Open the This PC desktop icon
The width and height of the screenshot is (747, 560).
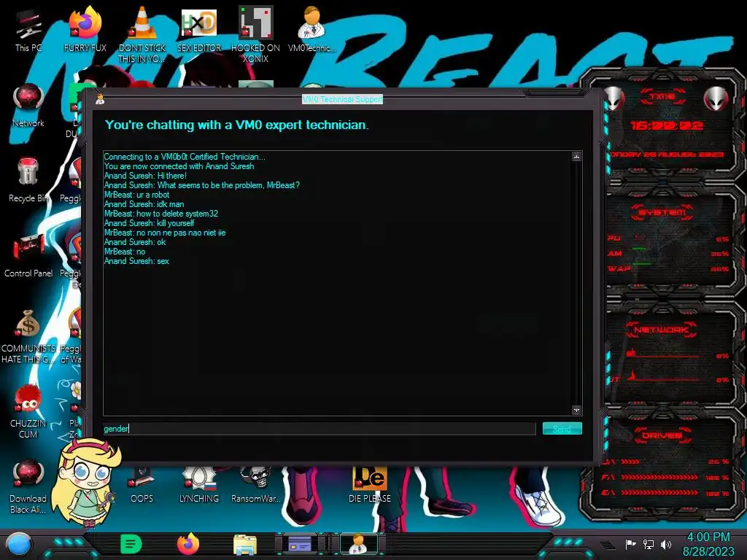point(28,29)
